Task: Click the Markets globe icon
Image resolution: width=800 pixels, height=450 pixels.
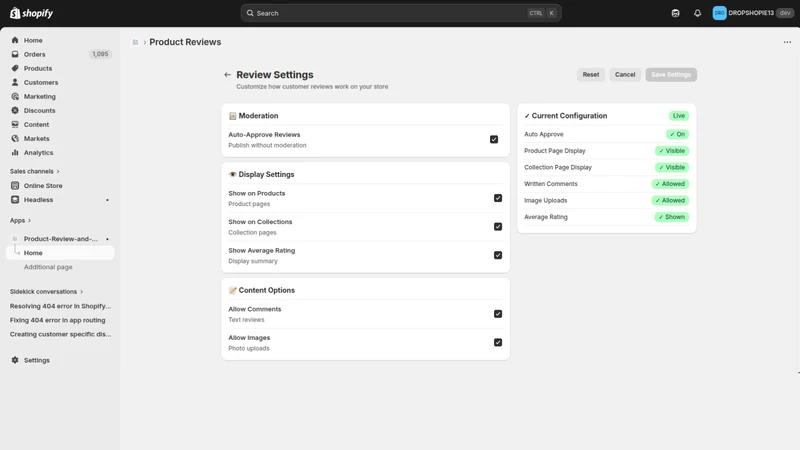Action: (15, 138)
